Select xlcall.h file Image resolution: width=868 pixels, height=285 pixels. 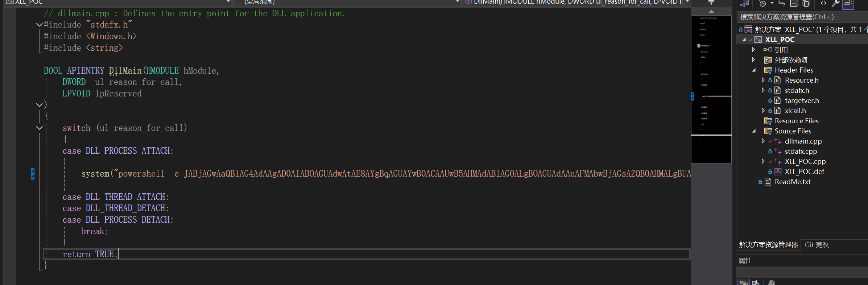point(795,111)
